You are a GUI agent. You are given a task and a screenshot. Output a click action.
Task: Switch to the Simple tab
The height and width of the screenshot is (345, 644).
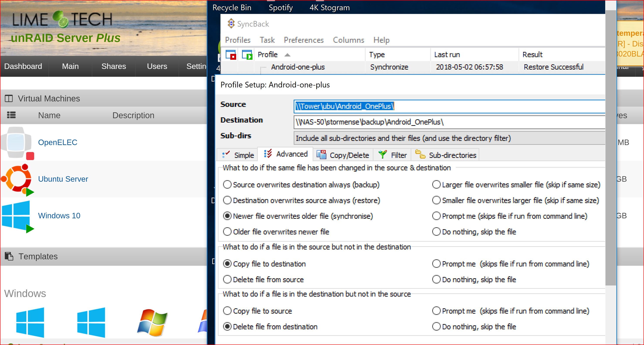pyautogui.click(x=237, y=155)
